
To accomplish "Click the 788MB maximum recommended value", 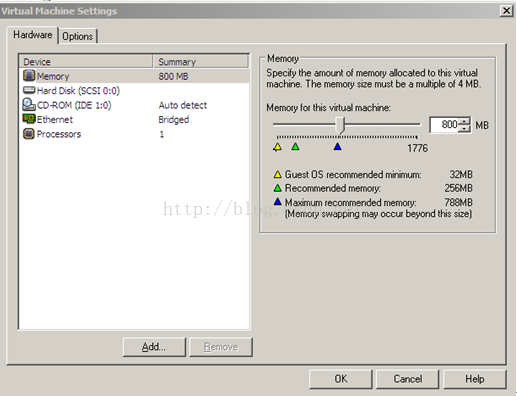I will coord(458,202).
